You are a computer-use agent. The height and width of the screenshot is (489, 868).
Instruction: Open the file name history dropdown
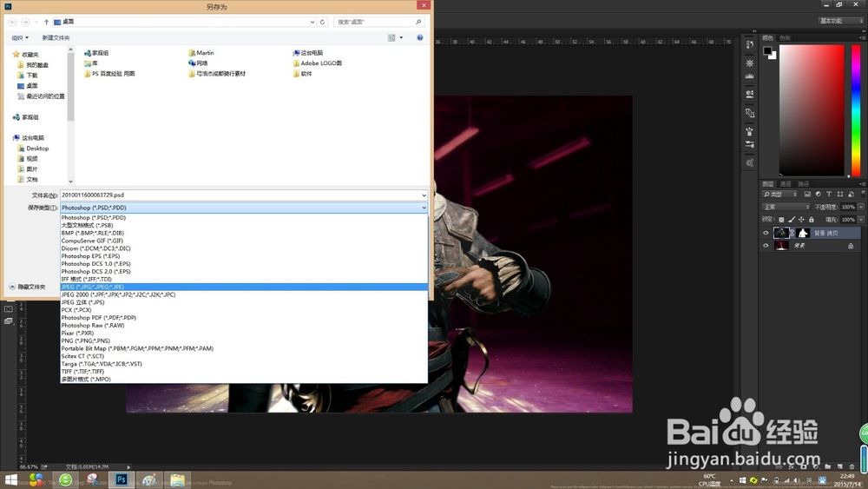424,195
